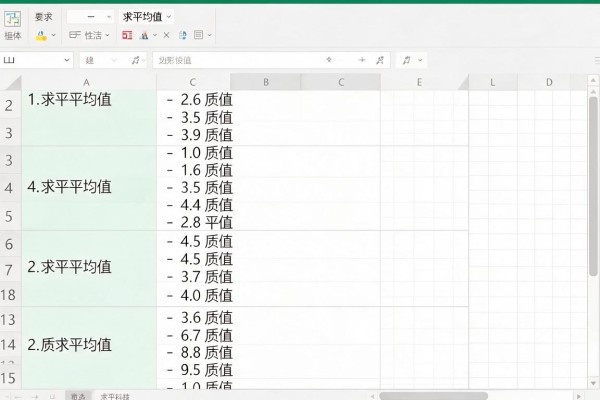Select cell 4.求平平均值
Viewport: 600px width, 400px height.
(x=89, y=188)
